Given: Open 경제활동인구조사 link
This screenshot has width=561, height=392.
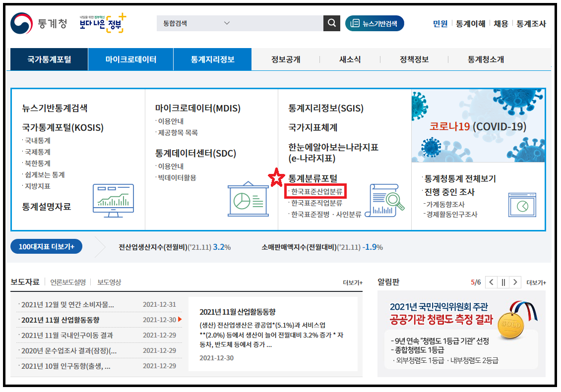Looking at the screenshot, I should 451,215.
